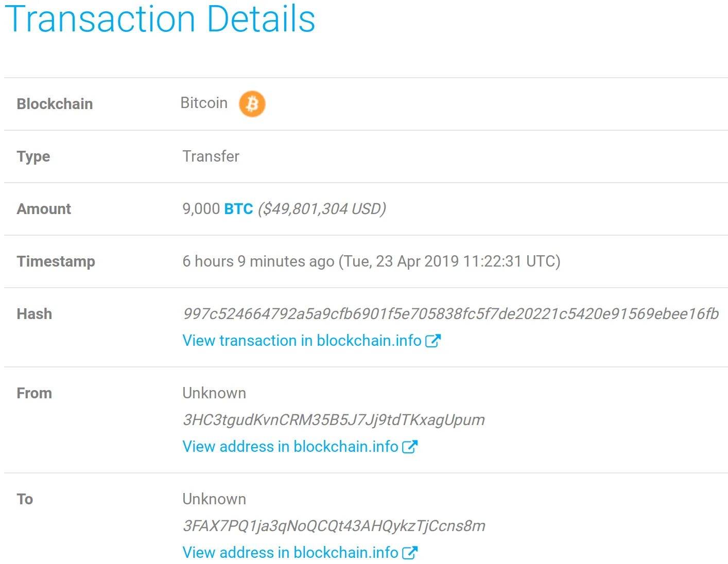Click the Transfer type value

tap(211, 156)
